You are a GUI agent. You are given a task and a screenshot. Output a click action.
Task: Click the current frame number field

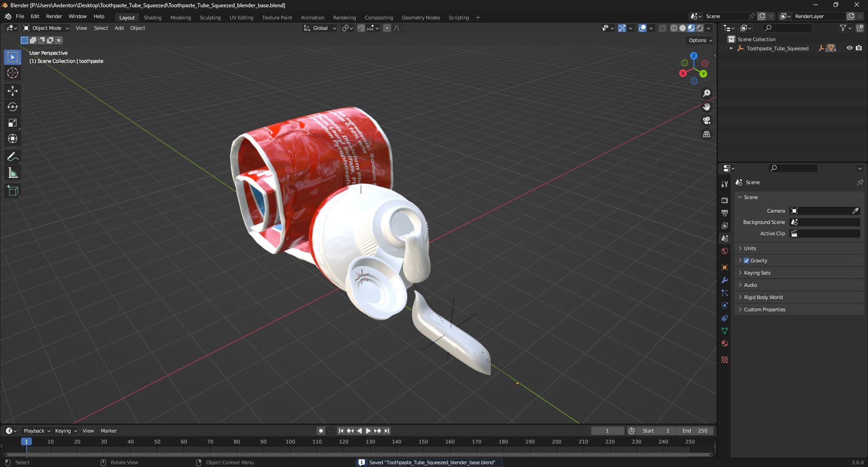pos(608,431)
